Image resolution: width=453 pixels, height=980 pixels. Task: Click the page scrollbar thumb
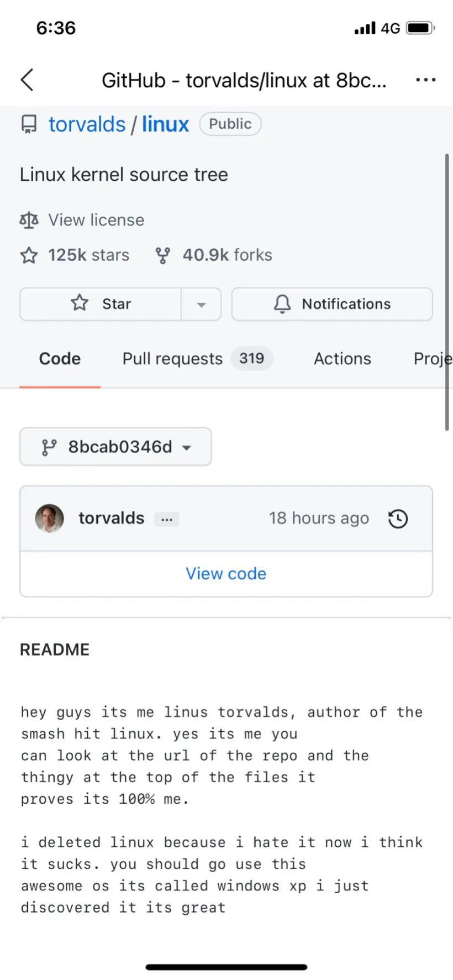click(x=447, y=292)
